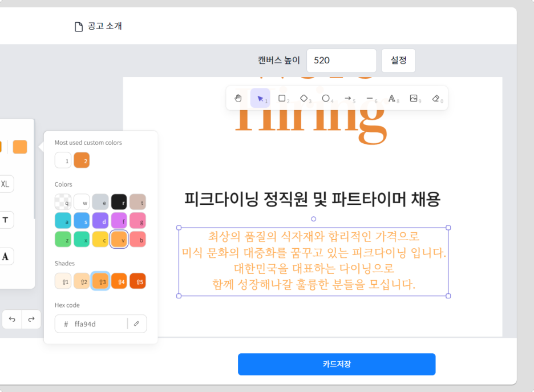Screen dimensions: 534x392
Task: Select the Hand pan tool
Action: pyautogui.click(x=238, y=98)
